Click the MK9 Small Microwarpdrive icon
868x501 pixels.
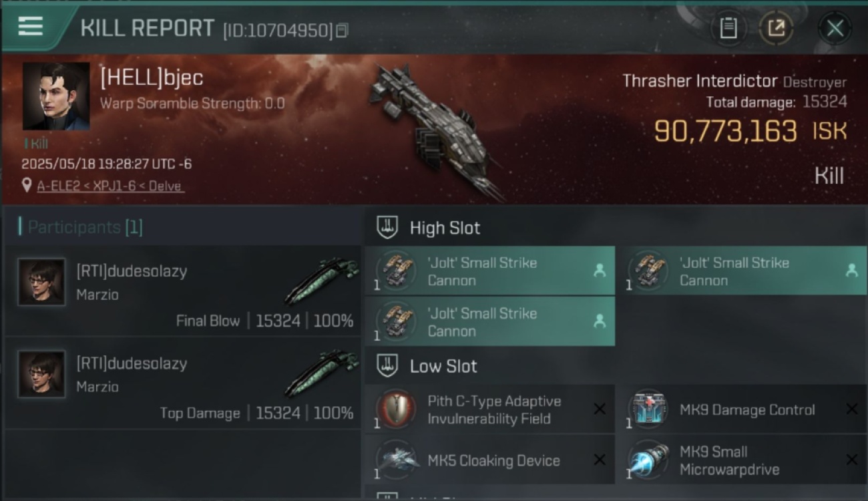[x=648, y=460]
